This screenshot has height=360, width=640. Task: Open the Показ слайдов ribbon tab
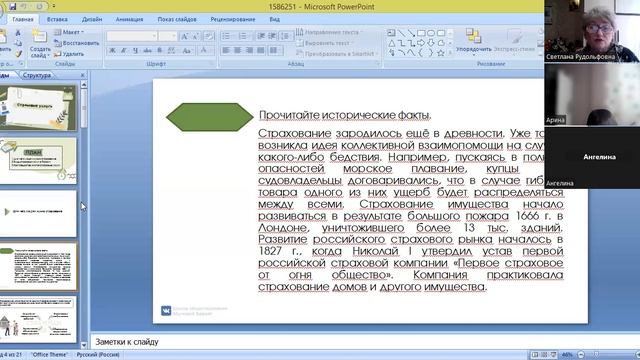point(177,19)
